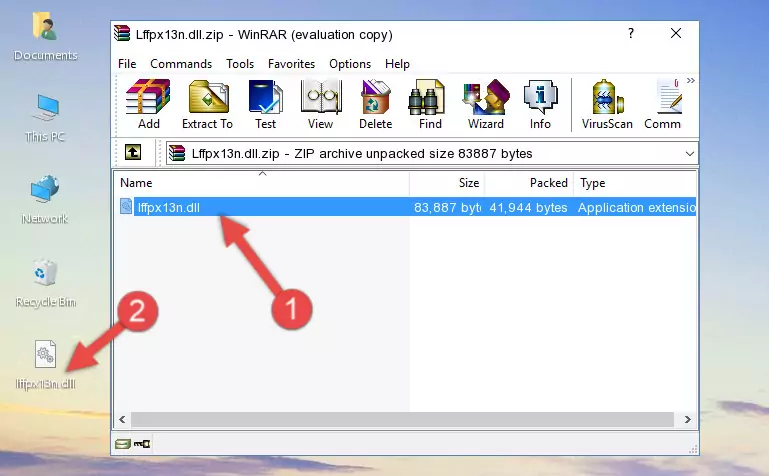
Task: Click the WinRAR title bar icon
Action: click(122, 34)
